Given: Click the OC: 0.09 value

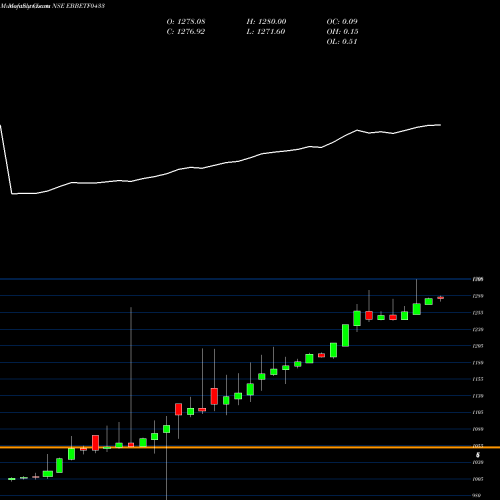Looking at the screenshot, I should [342, 22].
